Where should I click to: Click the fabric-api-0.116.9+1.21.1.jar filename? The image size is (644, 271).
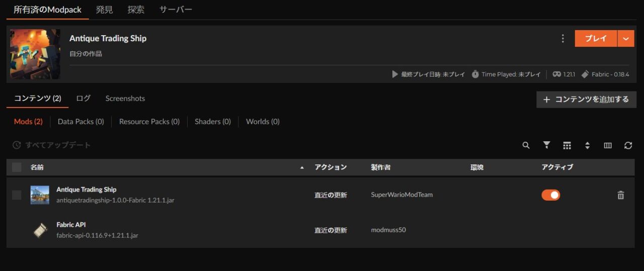point(97,235)
